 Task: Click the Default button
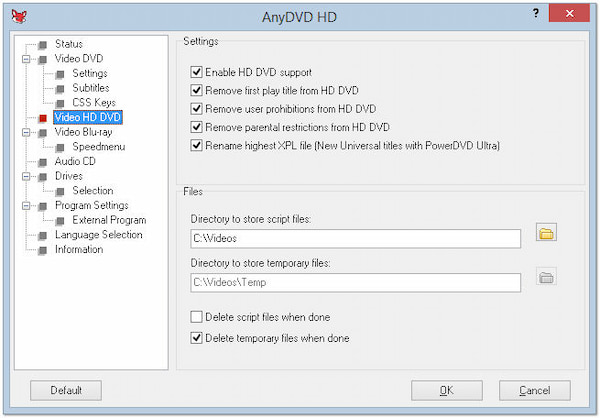66,390
